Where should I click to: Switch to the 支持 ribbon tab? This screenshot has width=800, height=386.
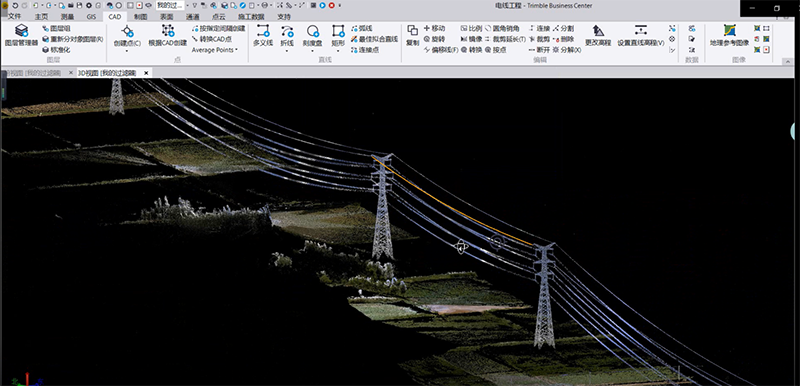tap(284, 16)
